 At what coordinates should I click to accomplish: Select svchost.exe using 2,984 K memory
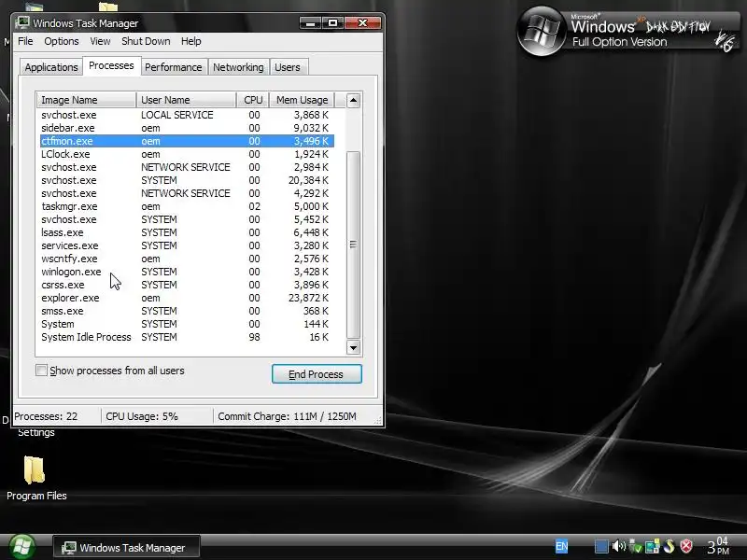click(x=187, y=167)
